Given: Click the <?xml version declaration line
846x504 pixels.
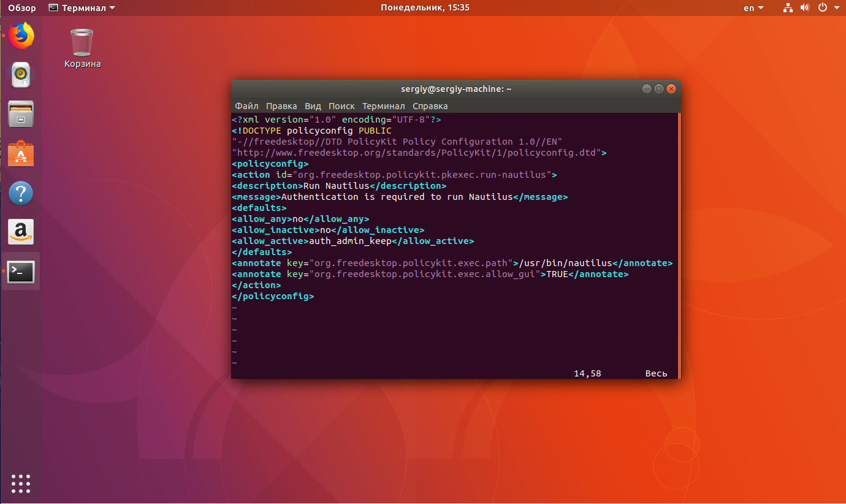Looking at the screenshot, I should (337, 120).
